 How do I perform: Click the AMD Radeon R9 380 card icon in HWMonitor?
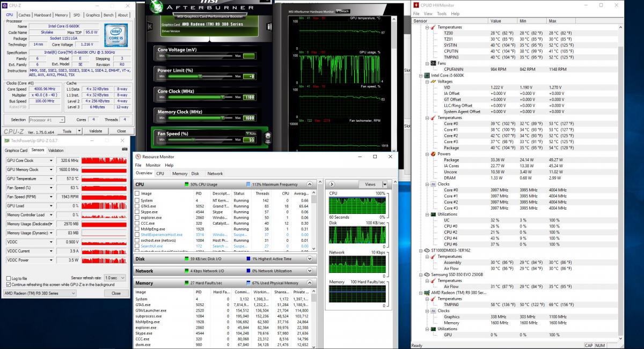tap(427, 293)
